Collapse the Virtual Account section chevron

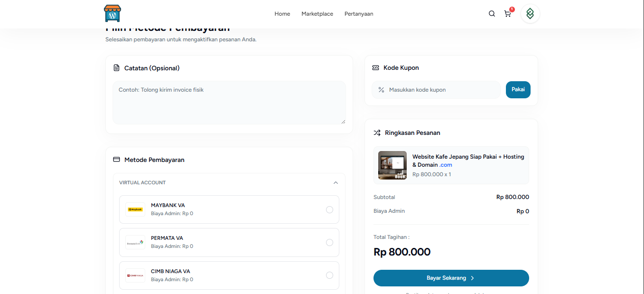click(336, 183)
